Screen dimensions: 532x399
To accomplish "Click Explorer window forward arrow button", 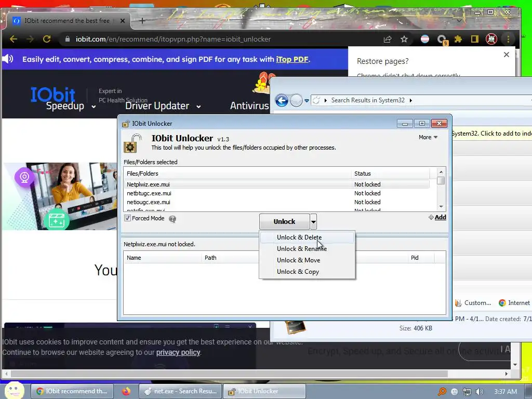I will 296,100.
